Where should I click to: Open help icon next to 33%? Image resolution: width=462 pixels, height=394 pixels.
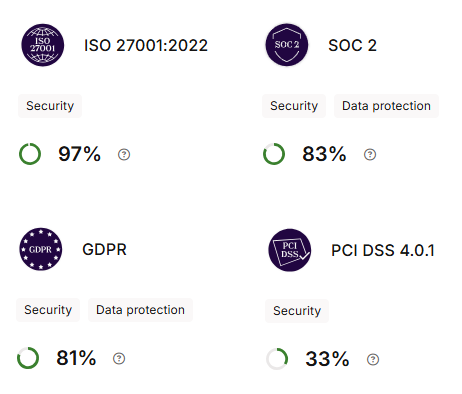373,359
